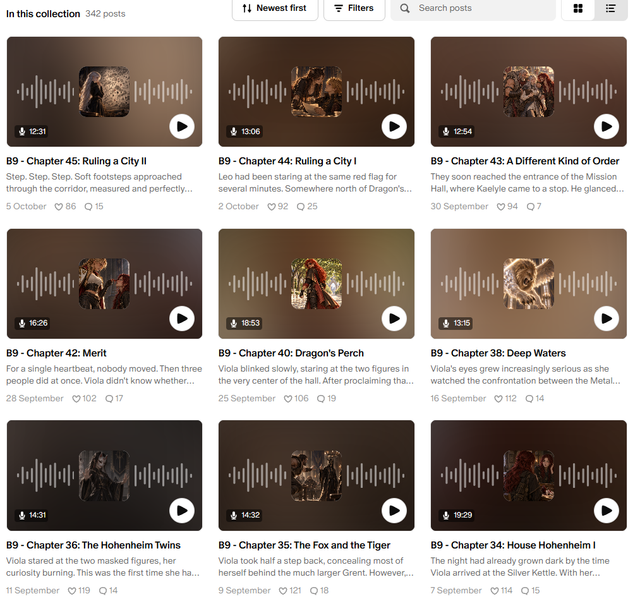
Task: Open post B9 - Chapter 36: The Hohenheim Twins
Action: pos(93,545)
